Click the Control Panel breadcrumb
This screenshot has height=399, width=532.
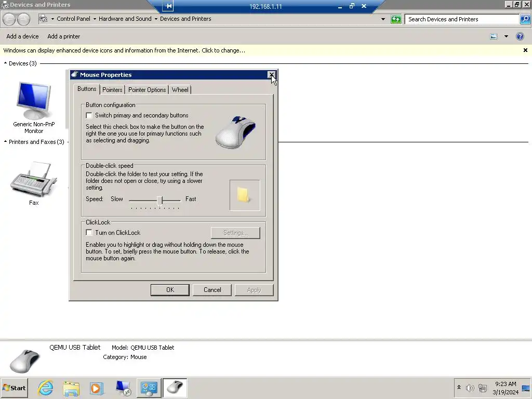73,19
